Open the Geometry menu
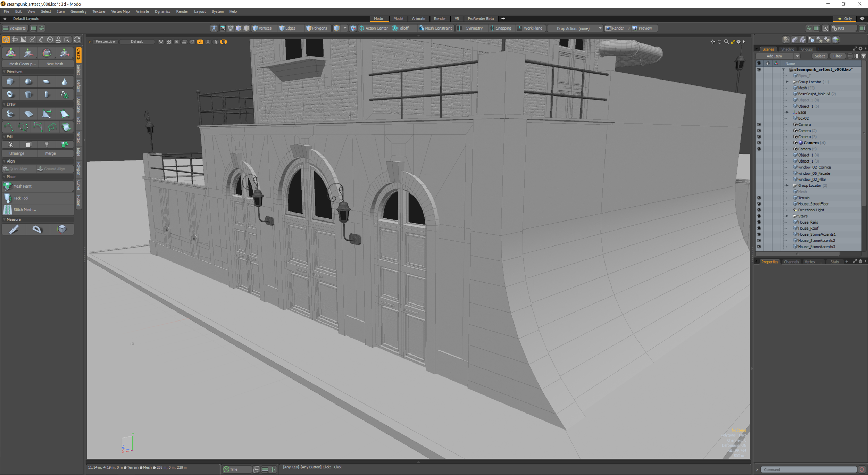 pyautogui.click(x=78, y=11)
